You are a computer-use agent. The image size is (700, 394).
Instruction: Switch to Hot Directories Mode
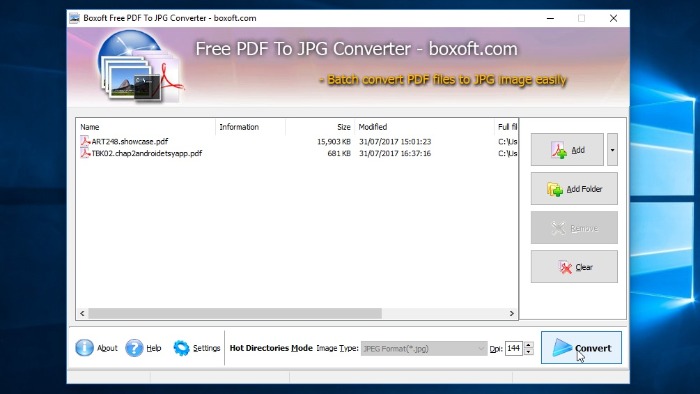[x=271, y=348]
